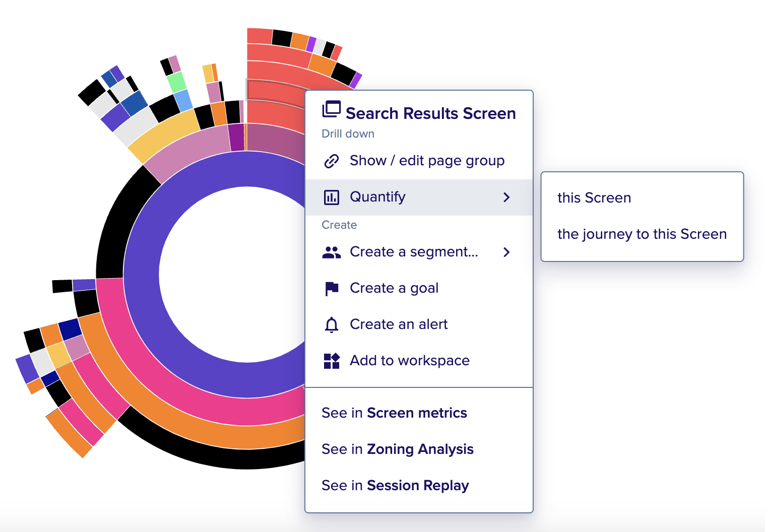Click the Add to workspace widgets icon
This screenshot has width=765, height=532.
pyautogui.click(x=331, y=361)
